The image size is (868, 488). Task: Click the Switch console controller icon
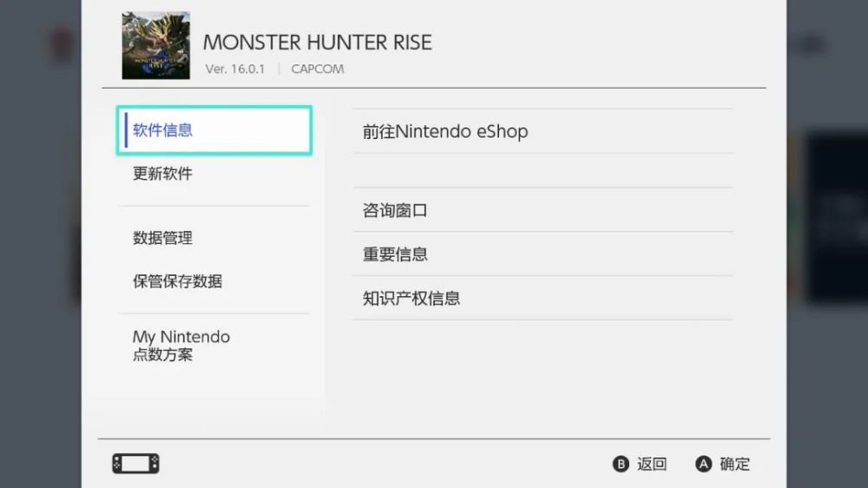(x=135, y=464)
